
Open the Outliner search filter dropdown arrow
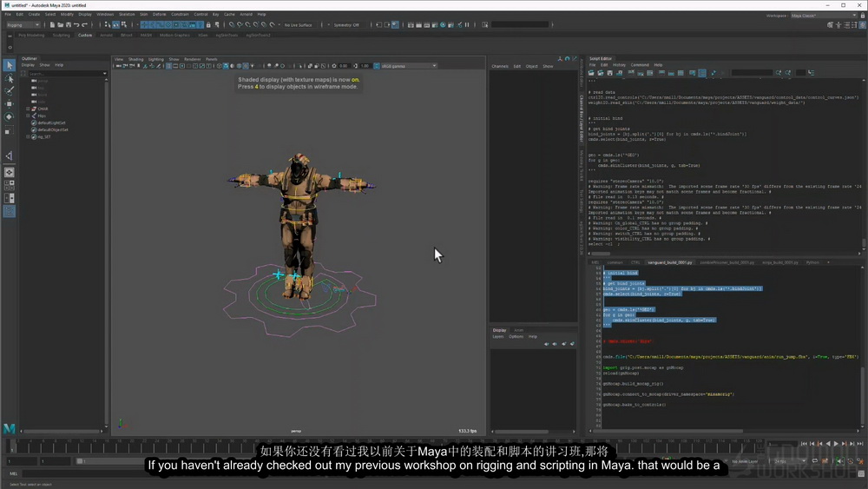coord(105,74)
